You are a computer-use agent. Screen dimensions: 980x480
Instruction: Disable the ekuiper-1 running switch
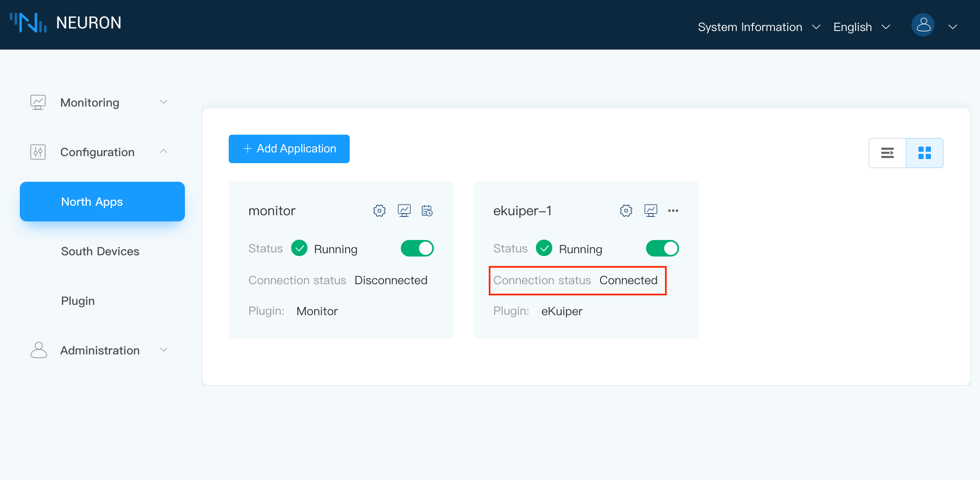[662, 249]
